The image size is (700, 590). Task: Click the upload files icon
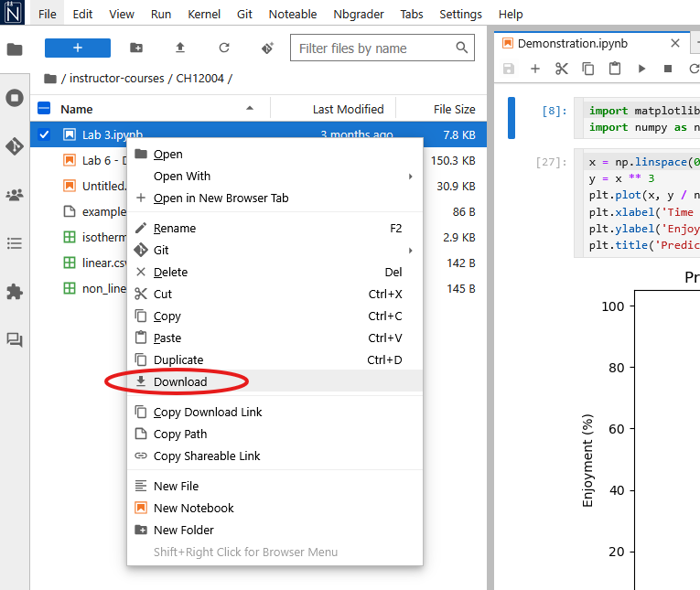point(180,48)
